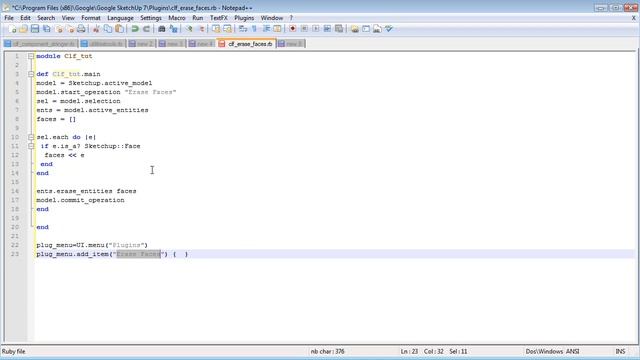Click the Zoom In toolbar icon
This screenshot has height=360, width=640.
[x=189, y=29]
